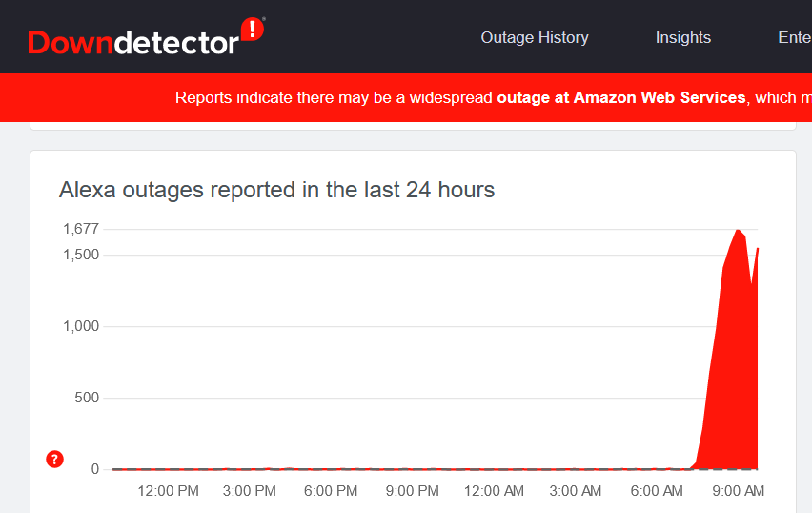
Task: Click the 1,500 y-axis label
Action: click(x=81, y=255)
